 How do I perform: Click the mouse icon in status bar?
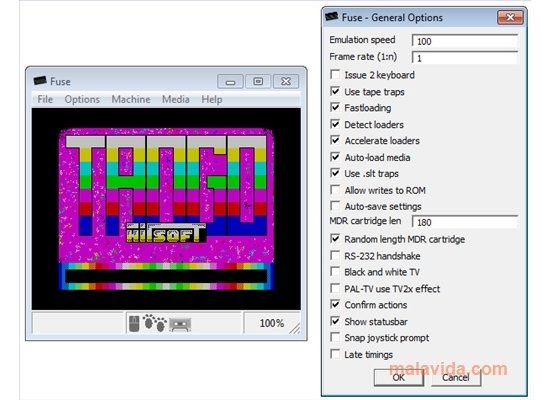click(134, 323)
